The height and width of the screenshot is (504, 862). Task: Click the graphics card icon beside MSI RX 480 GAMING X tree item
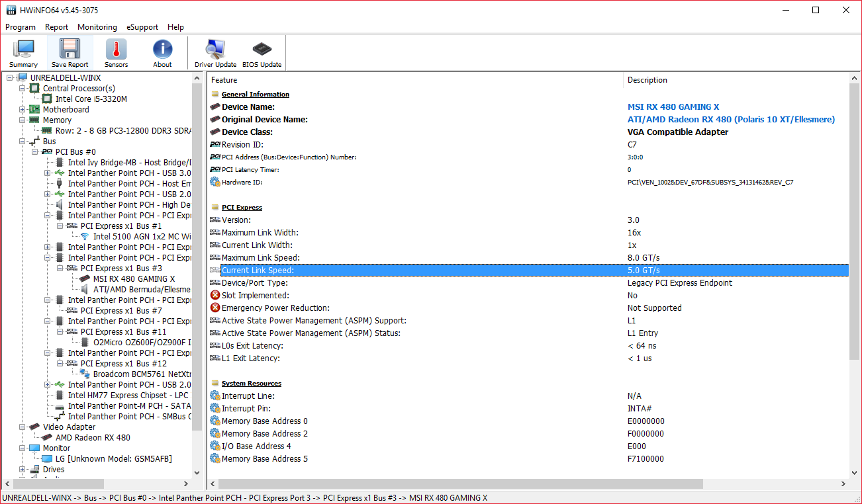(85, 278)
